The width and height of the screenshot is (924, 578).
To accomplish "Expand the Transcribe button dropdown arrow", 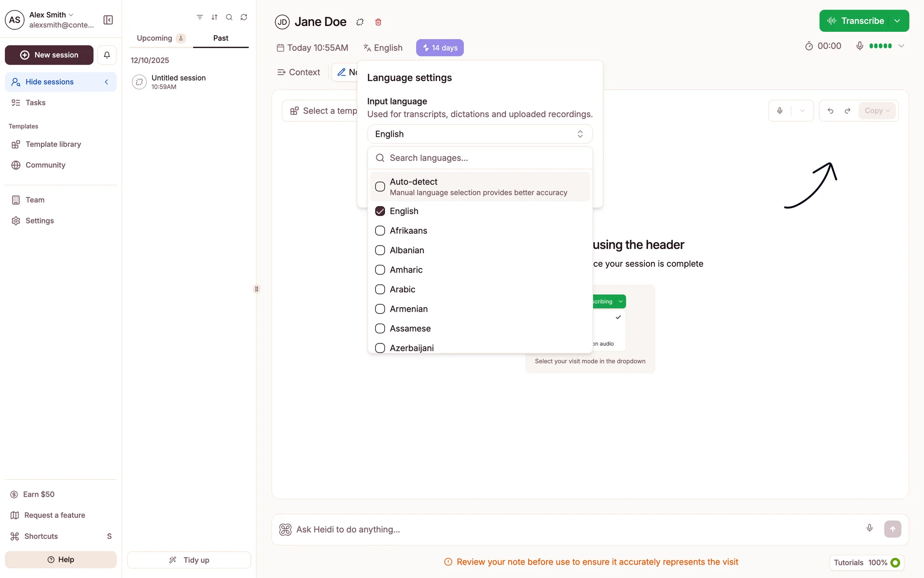I will [x=898, y=21].
